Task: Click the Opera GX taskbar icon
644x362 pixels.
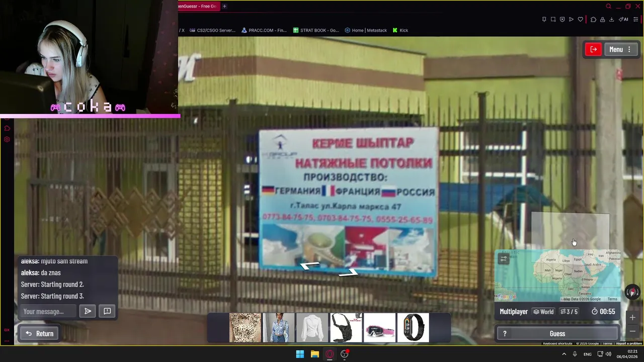Action: coord(330,354)
